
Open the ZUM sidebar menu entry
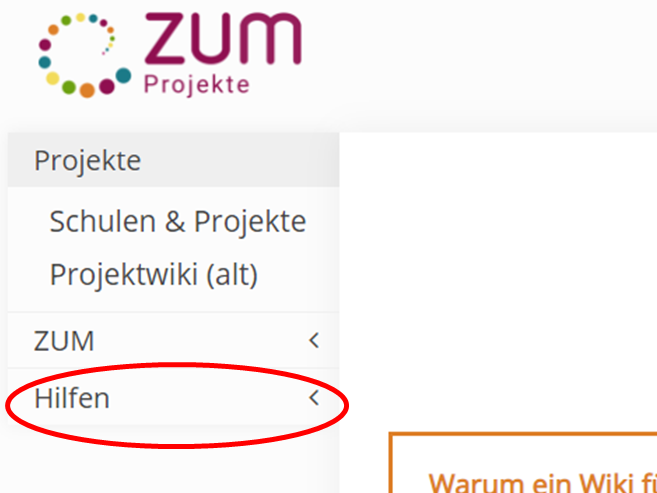click(x=173, y=340)
